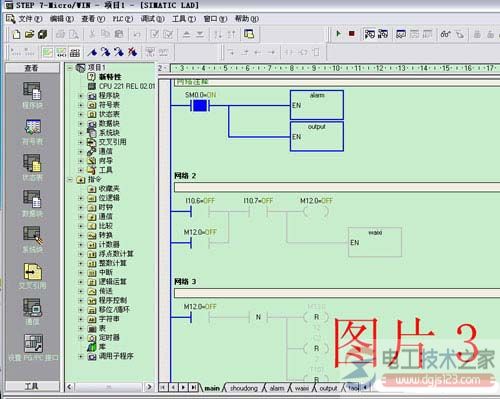Select the 新特性 tree item

pos(110,77)
